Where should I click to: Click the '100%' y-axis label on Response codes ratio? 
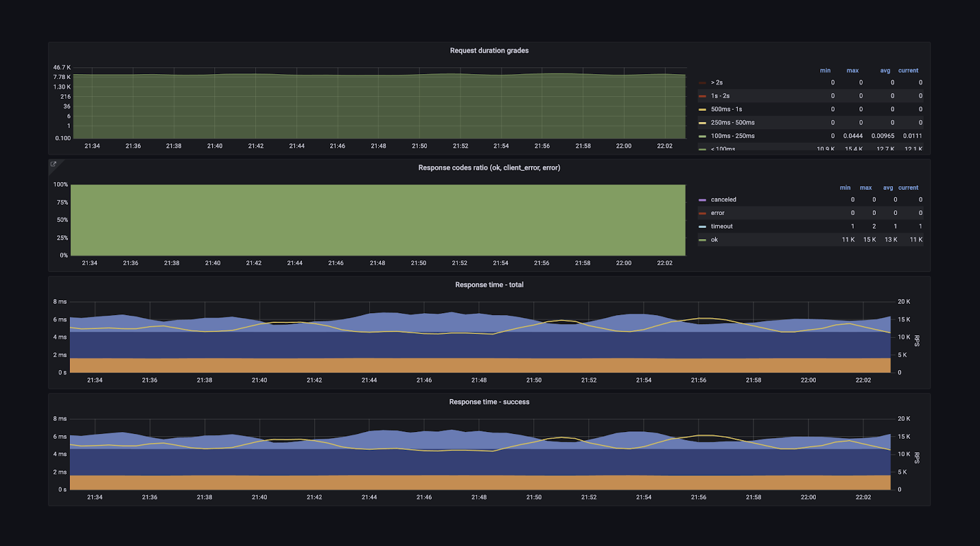(61, 184)
